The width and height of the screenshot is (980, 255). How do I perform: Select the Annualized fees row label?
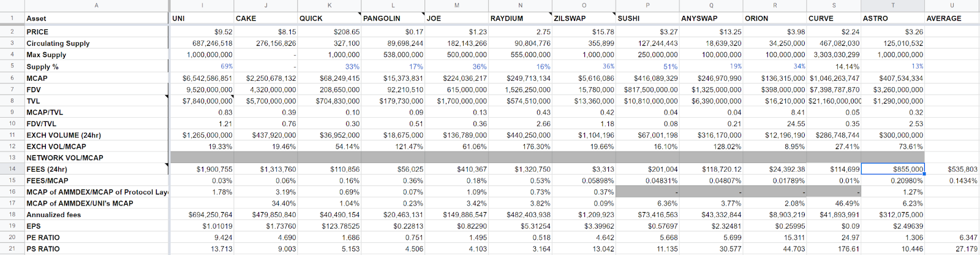[x=96, y=215]
